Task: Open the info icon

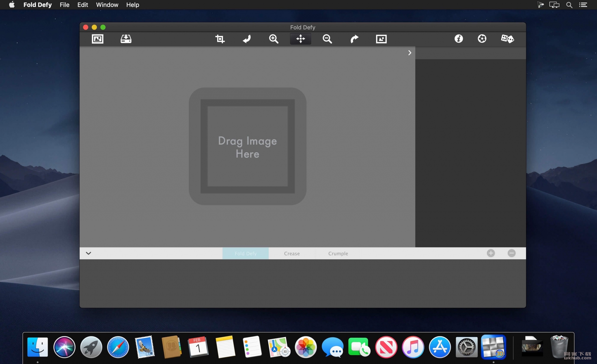Action: 459,39
